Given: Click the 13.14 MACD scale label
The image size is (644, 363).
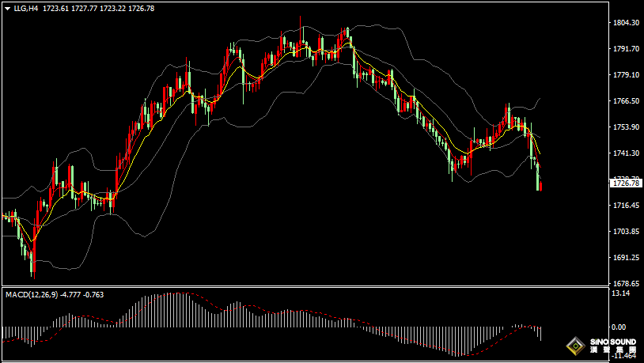Looking at the screenshot, I should coord(621,293).
